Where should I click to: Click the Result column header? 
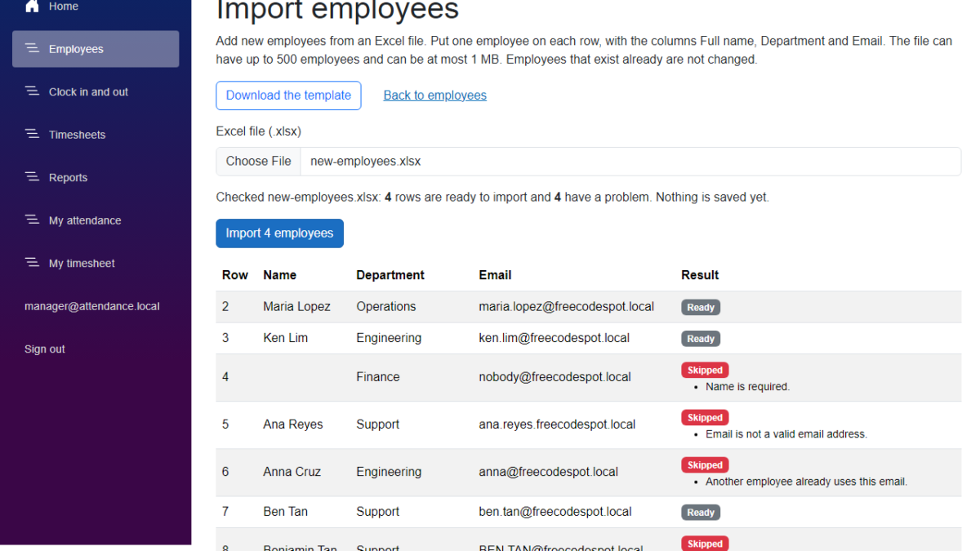point(700,275)
